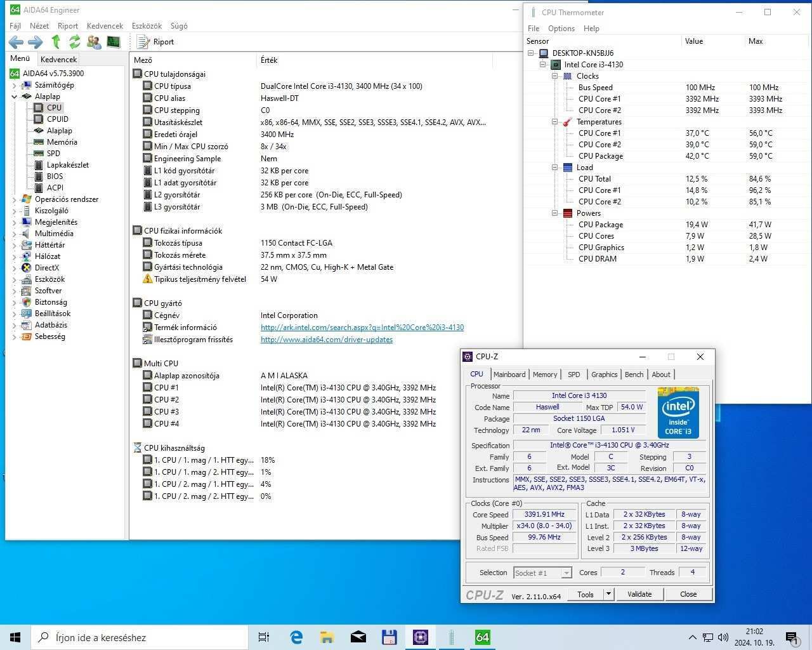Expand the Operációs rendszer node

15,199
